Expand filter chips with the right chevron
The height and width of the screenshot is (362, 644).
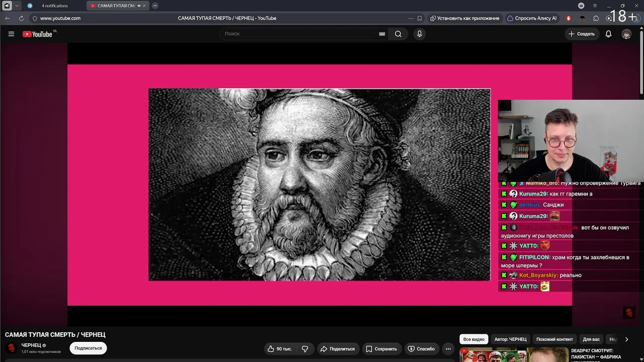[626, 339]
